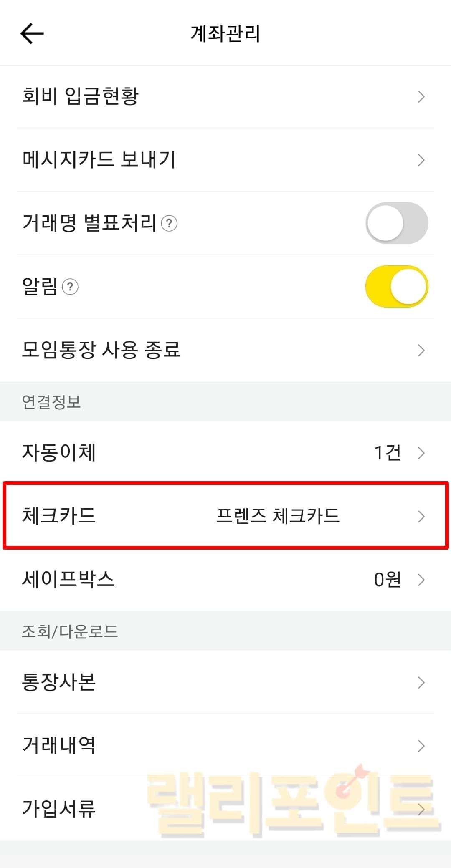Image resolution: width=451 pixels, height=868 pixels.
Task: Tap the 1건 자동이체 count
Action: (x=387, y=453)
